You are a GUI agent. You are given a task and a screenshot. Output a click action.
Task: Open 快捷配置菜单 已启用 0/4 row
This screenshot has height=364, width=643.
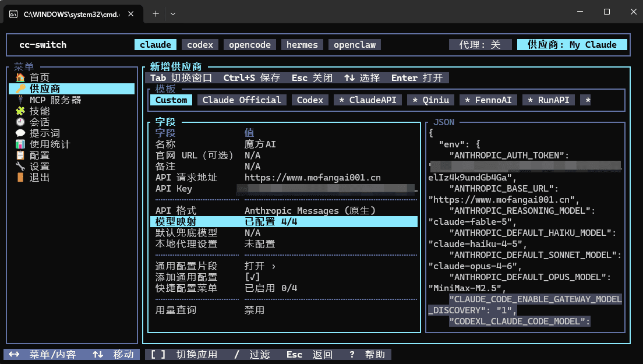point(284,288)
